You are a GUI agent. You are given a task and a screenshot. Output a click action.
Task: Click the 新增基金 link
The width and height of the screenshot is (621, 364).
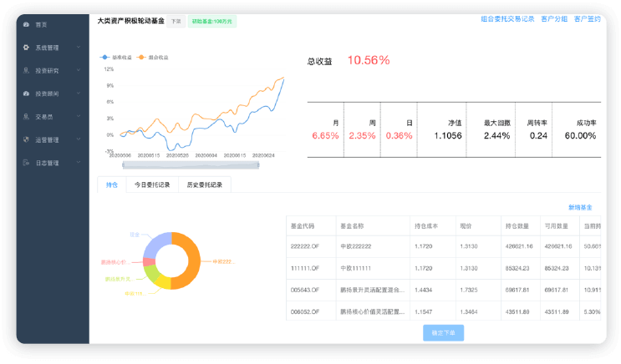point(579,207)
